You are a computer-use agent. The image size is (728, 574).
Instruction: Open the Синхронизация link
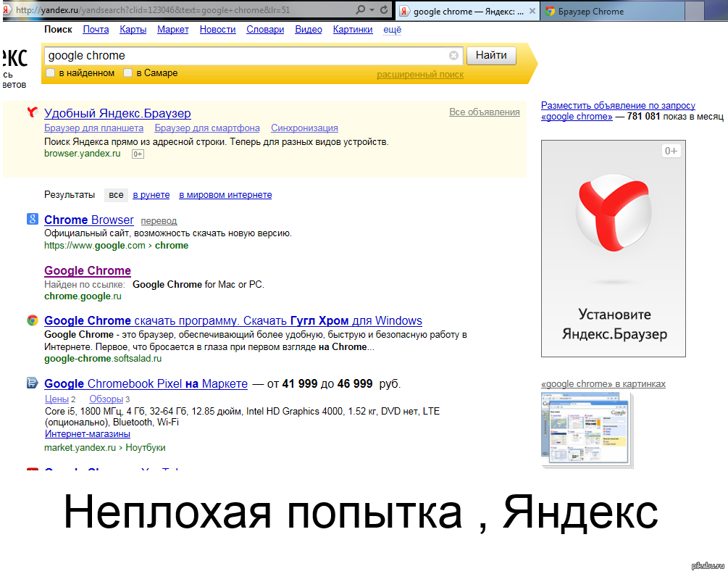304,128
